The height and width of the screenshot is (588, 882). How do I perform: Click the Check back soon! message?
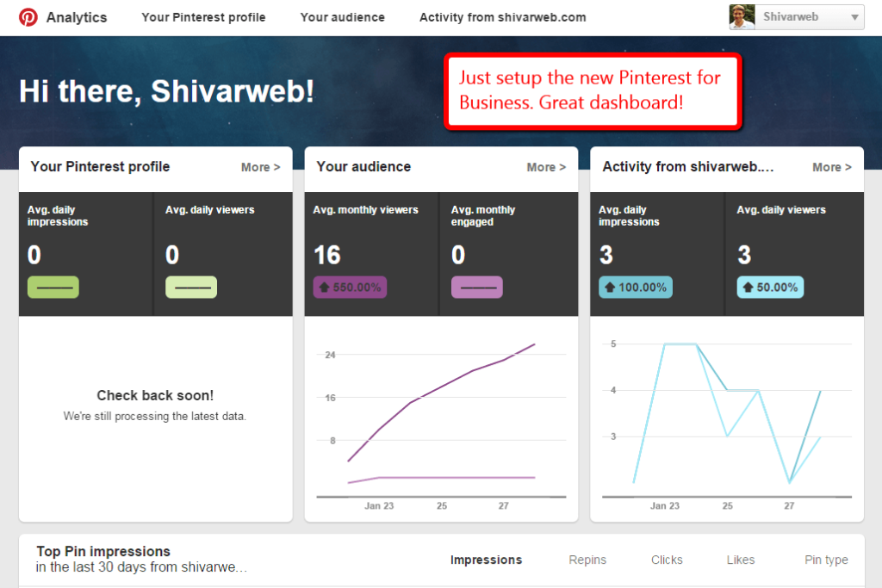(x=155, y=395)
